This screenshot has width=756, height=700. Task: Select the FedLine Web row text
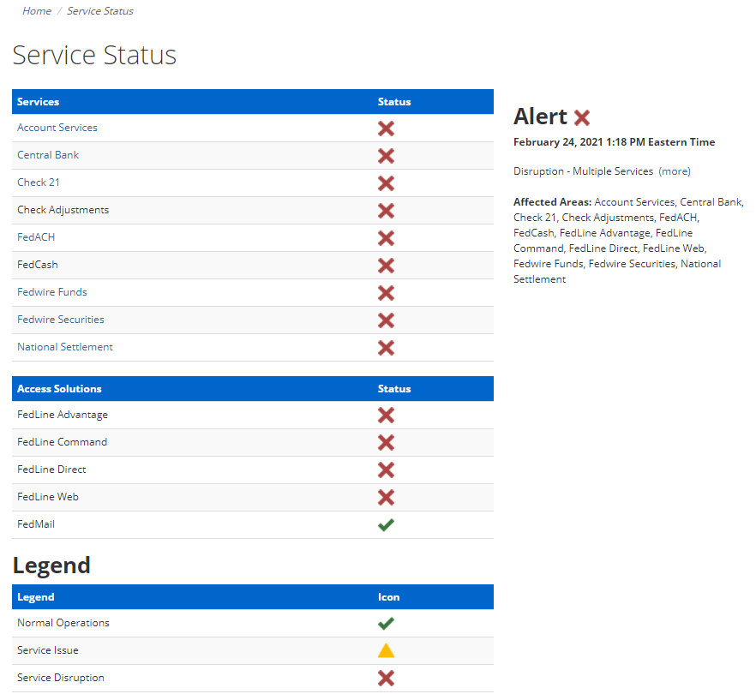48,497
